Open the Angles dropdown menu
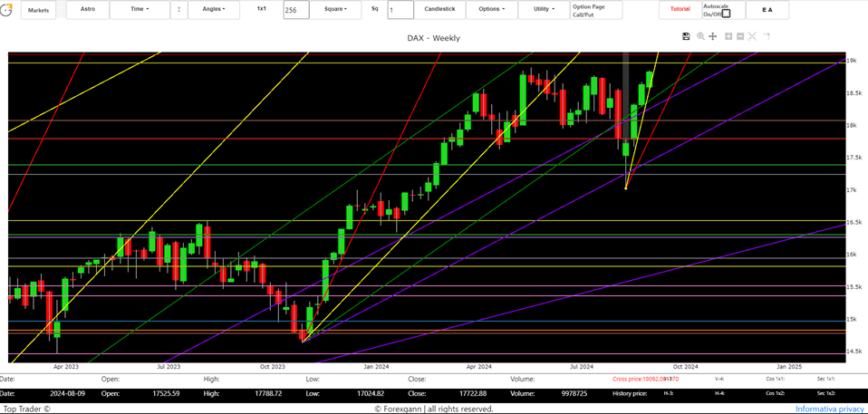This screenshot has height=414, width=868. tap(214, 9)
